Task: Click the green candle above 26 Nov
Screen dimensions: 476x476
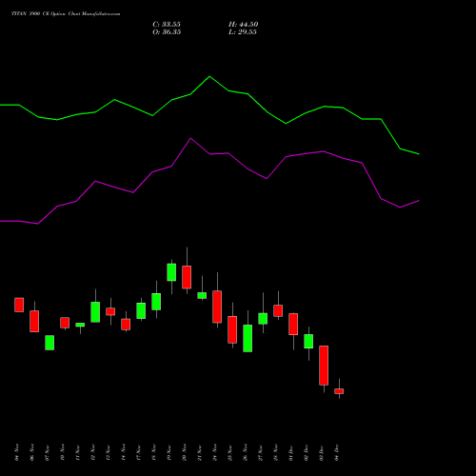Action: click(248, 338)
